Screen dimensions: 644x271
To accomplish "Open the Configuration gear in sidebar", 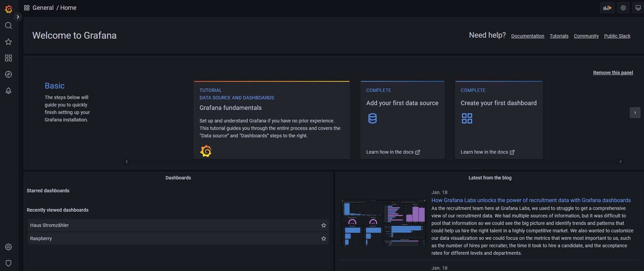I will (x=8, y=247).
